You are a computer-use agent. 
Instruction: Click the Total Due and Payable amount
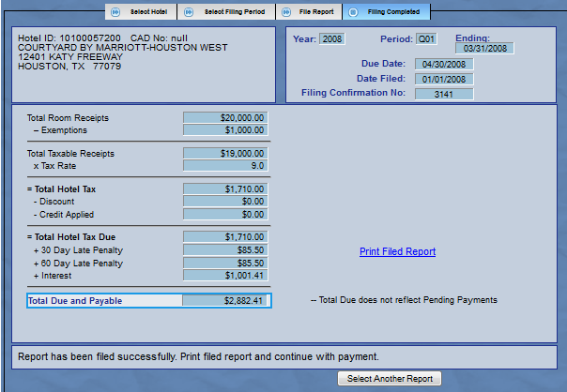(226, 301)
